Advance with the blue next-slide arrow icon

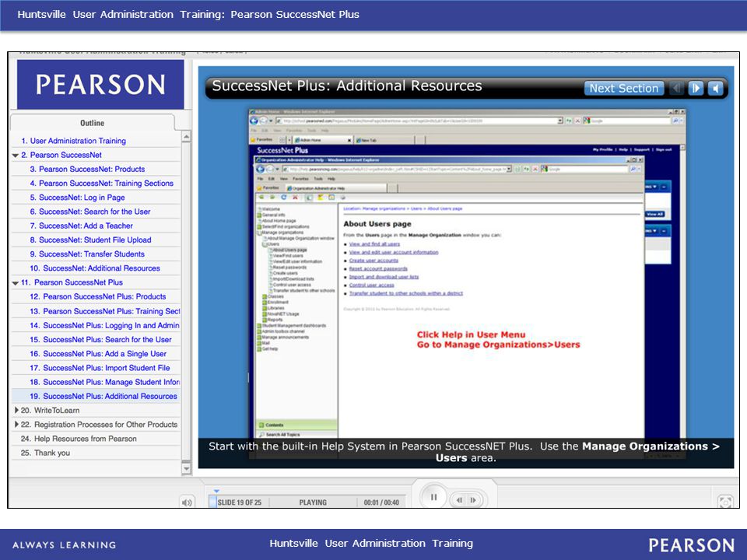point(696,88)
